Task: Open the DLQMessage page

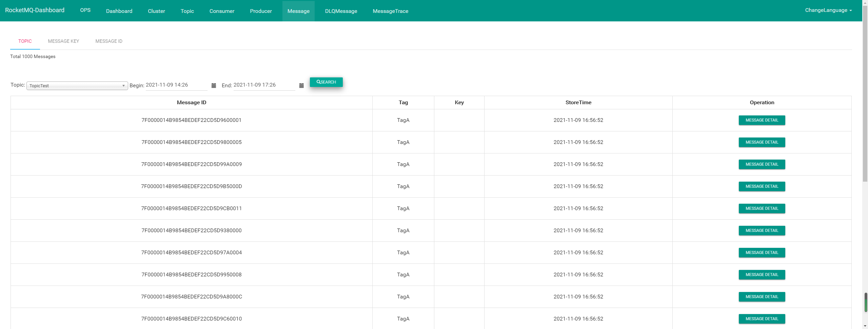Action: point(341,11)
